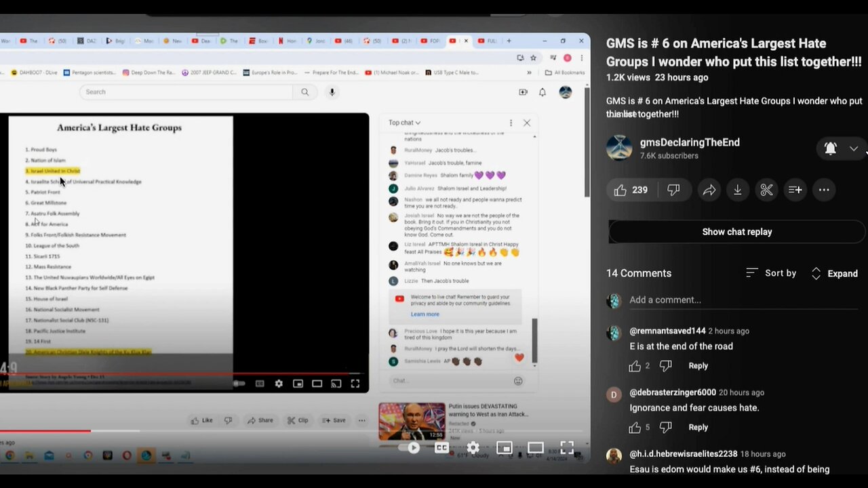
Task: Open the YouTube notifications bell in the header
Action: pos(542,92)
